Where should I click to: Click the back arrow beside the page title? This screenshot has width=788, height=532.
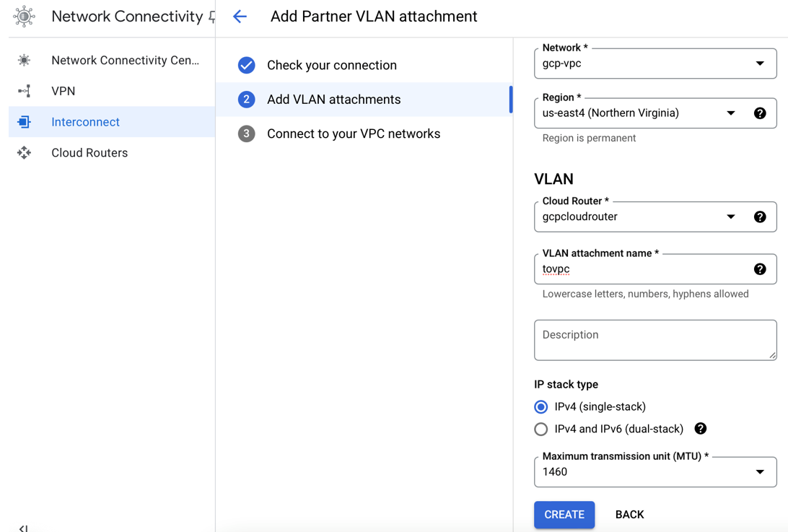coord(240,17)
